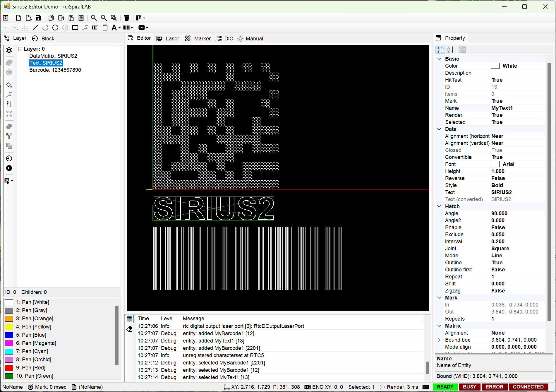
Task: Select Barcode: 1234567890 in layer tree
Action: pyautogui.click(x=55, y=70)
